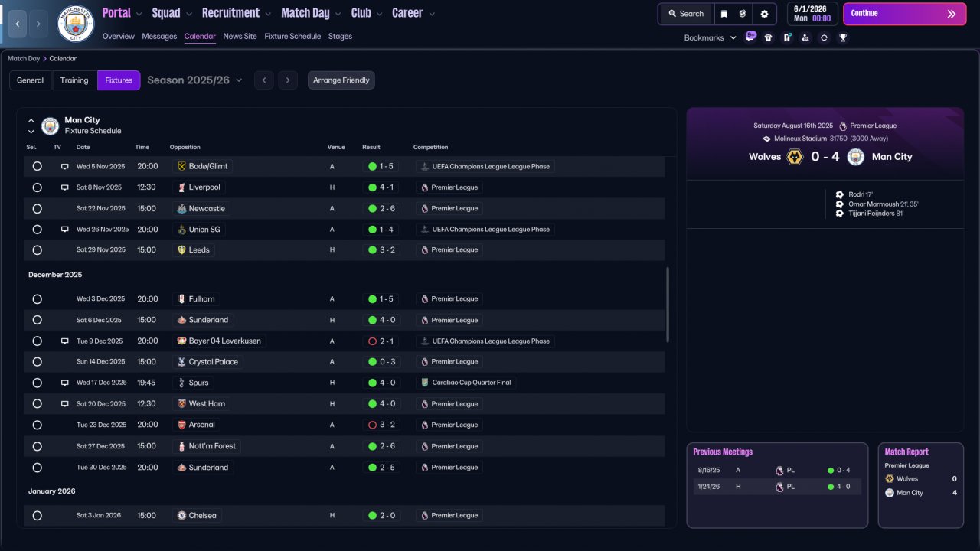
Task: Click the Match Day breadcrumb link
Action: pos(24,58)
